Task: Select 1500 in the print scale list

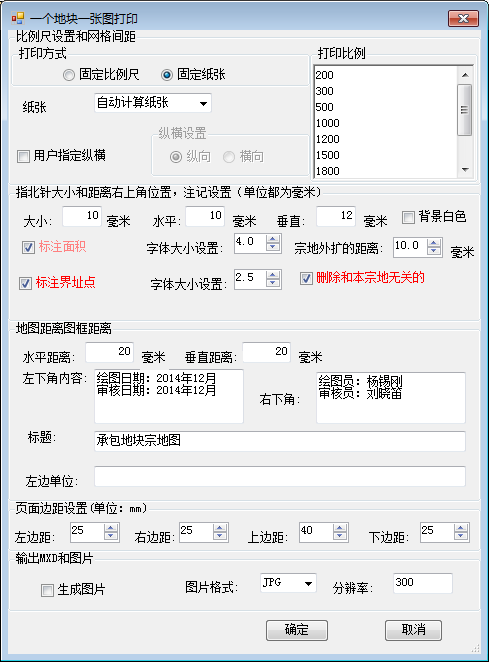Action: point(386,155)
